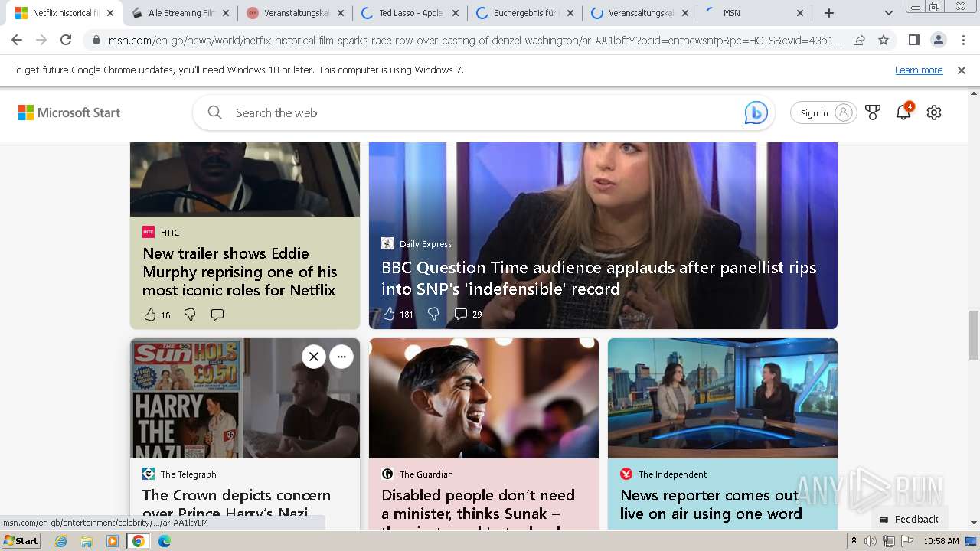Go forward in Chrome
This screenshot has width=980, height=551.
click(x=41, y=40)
